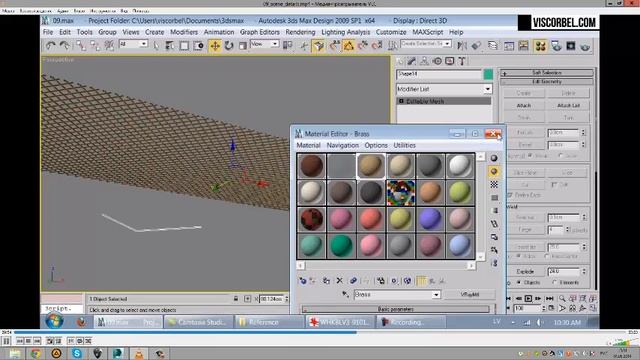Viewport: 640px width, 360px height.
Task: Activate Select and Move tool
Action: click(215, 45)
